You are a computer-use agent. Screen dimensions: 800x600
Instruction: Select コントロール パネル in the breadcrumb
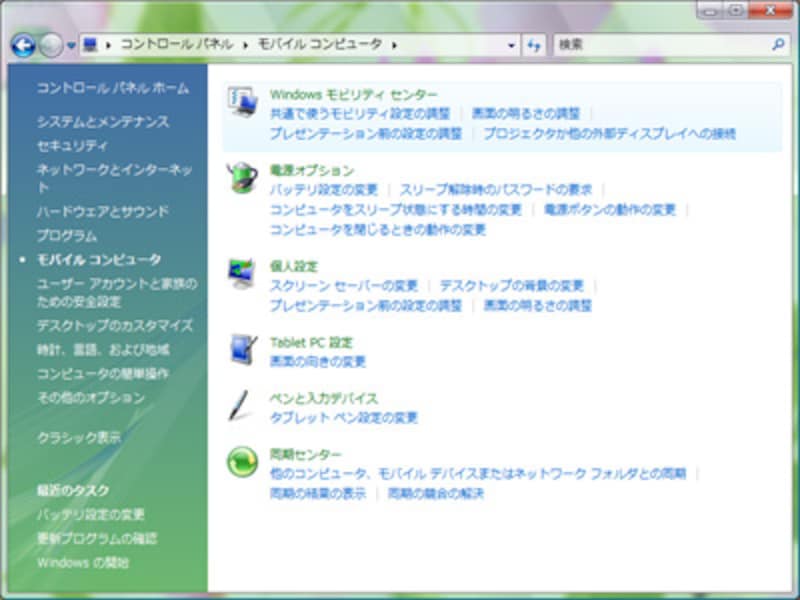click(x=177, y=45)
